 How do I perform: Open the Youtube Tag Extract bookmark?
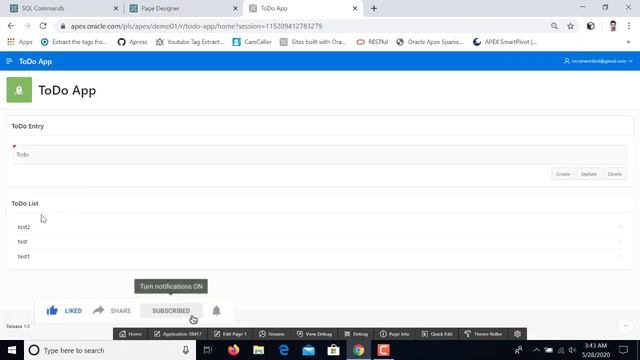(190, 42)
